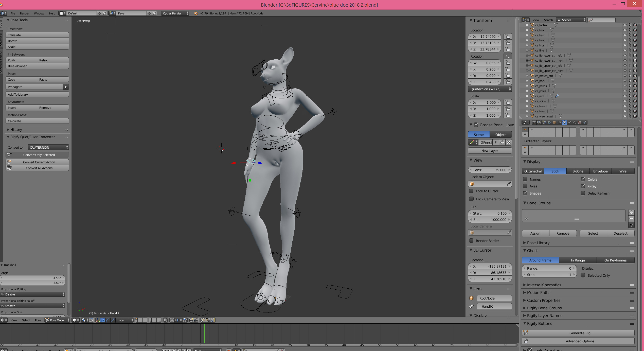Click the Lens 35.000 value slider
The image size is (644, 351).
tap(490, 170)
